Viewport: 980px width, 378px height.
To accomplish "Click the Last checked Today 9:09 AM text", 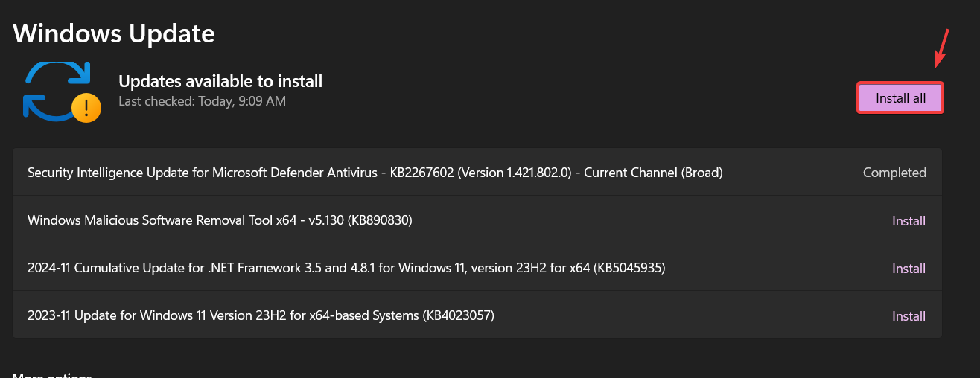I will click(x=202, y=101).
